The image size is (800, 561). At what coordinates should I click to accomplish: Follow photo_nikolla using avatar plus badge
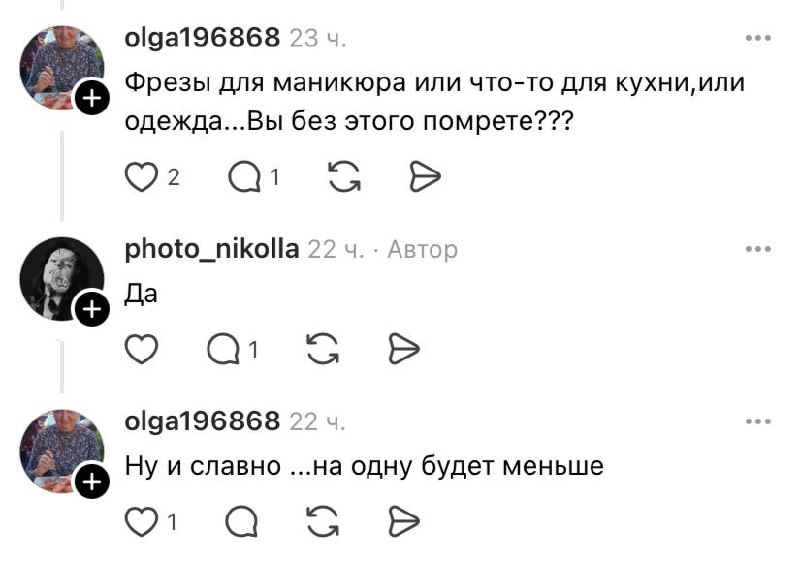click(x=90, y=310)
